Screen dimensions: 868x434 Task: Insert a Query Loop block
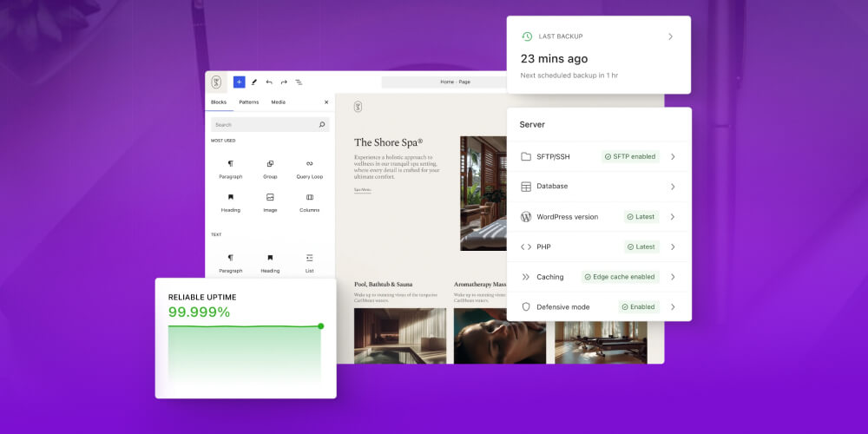309,168
